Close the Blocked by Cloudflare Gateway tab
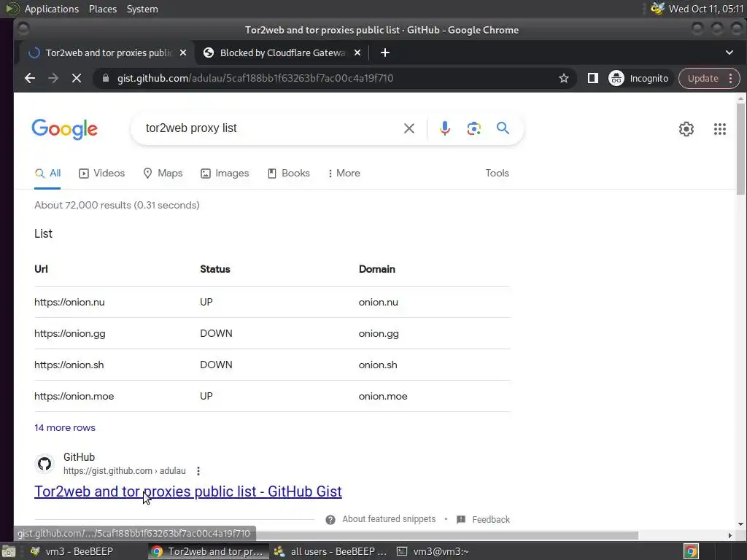This screenshot has height=560, width=747. pyautogui.click(x=357, y=52)
